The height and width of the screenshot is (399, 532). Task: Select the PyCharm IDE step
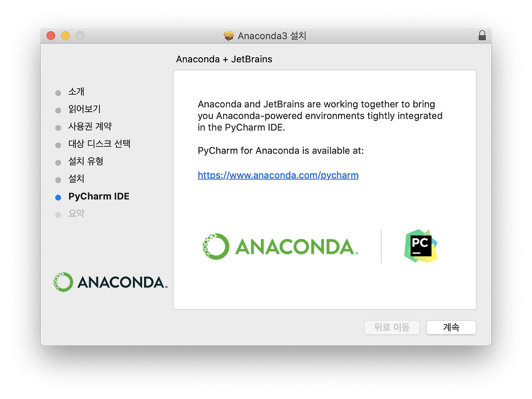[99, 196]
